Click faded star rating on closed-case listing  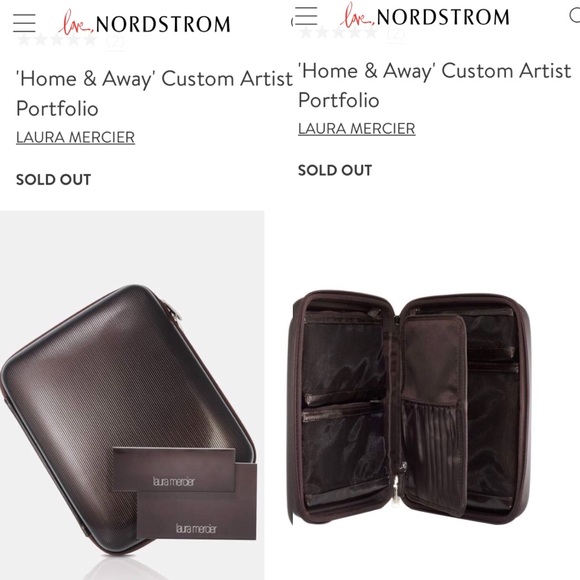(x=57, y=40)
